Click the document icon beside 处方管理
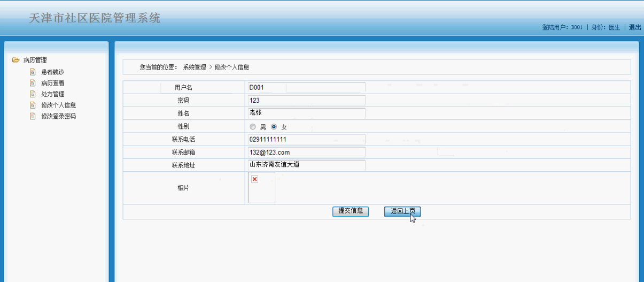This screenshot has height=282, width=644. (33, 94)
